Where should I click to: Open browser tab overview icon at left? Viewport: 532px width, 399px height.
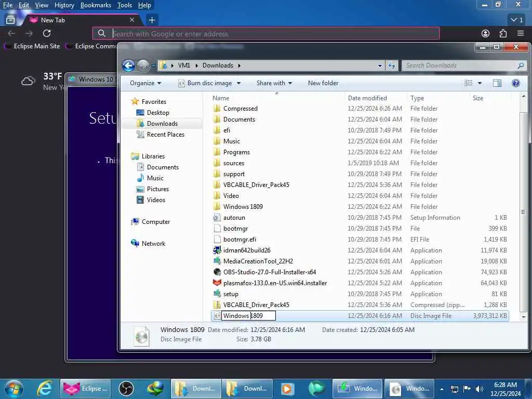coord(10,20)
